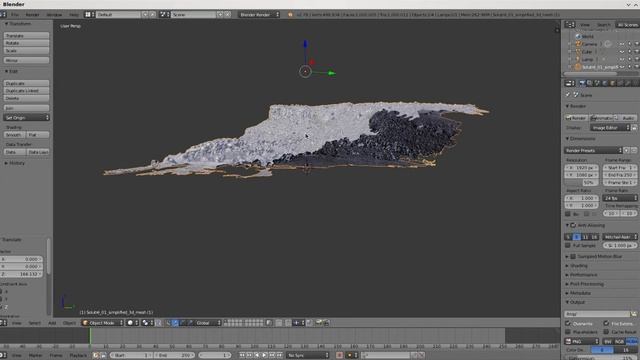Click the World icon in outliner
The width and height of the screenshot is (640, 360).
point(578,36)
